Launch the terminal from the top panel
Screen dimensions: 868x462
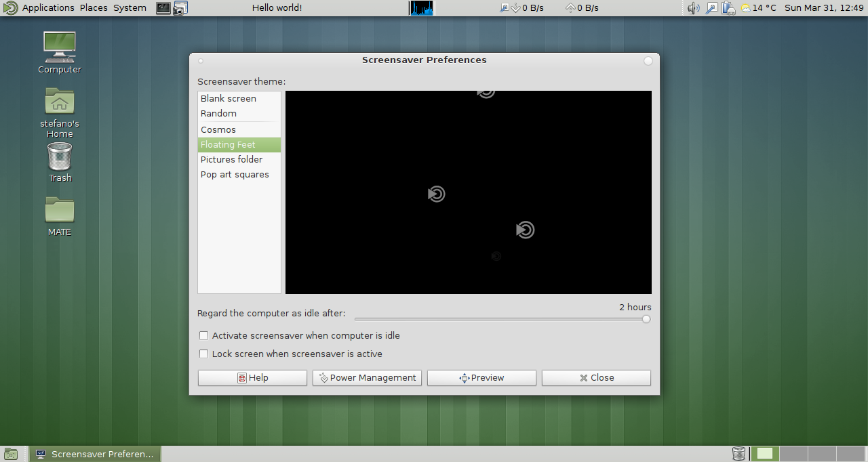[x=163, y=8]
